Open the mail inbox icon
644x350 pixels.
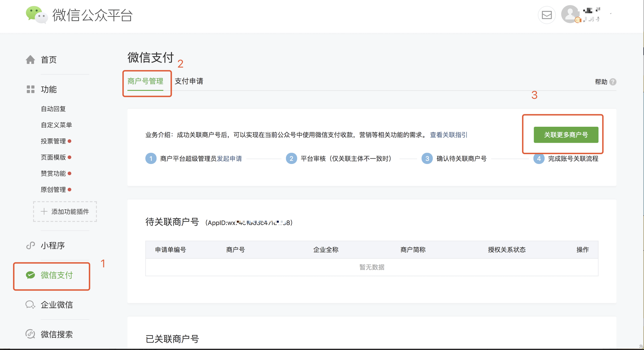click(547, 15)
